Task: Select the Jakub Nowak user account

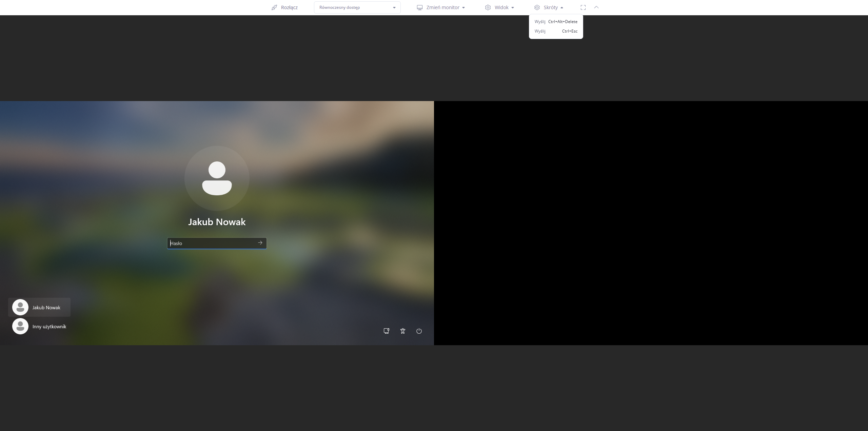Action: 39,307
